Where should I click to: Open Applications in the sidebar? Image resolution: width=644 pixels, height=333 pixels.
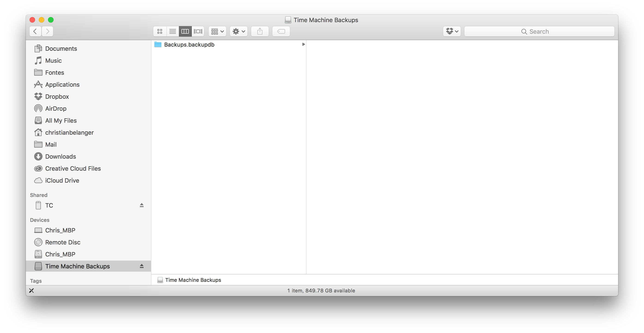coord(62,85)
